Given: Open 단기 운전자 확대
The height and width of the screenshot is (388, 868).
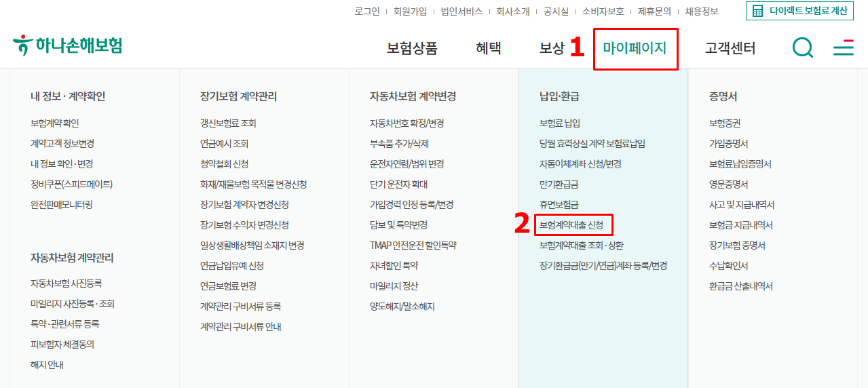Looking at the screenshot, I should coord(399,185).
